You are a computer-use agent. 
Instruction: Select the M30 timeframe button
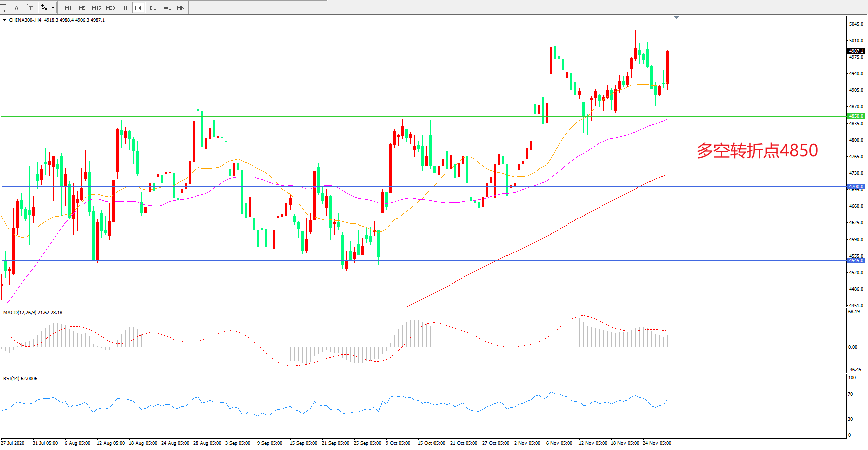[x=110, y=8]
